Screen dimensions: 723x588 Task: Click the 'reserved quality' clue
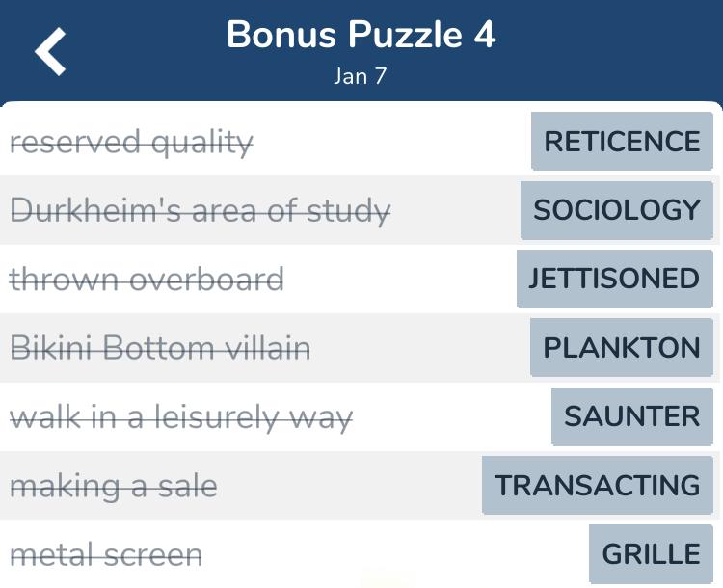click(x=132, y=143)
